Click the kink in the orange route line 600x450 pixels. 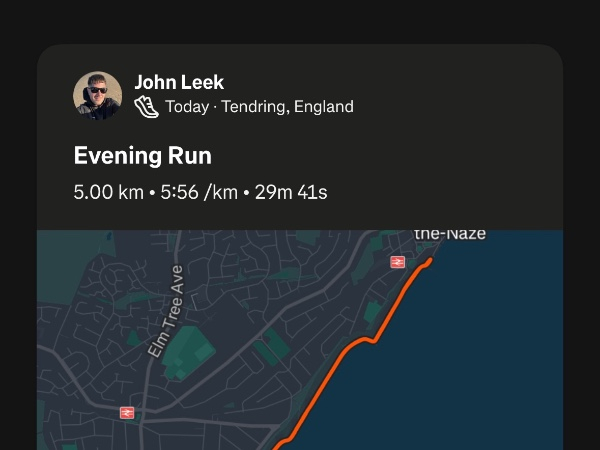370,339
